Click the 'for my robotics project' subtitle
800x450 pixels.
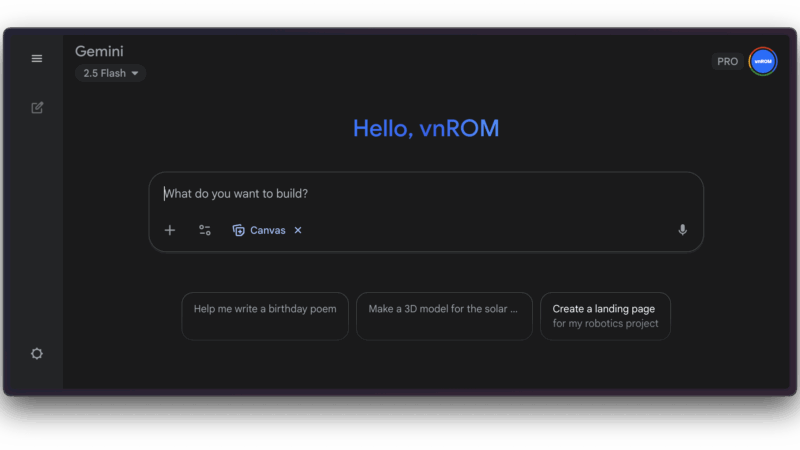point(605,324)
